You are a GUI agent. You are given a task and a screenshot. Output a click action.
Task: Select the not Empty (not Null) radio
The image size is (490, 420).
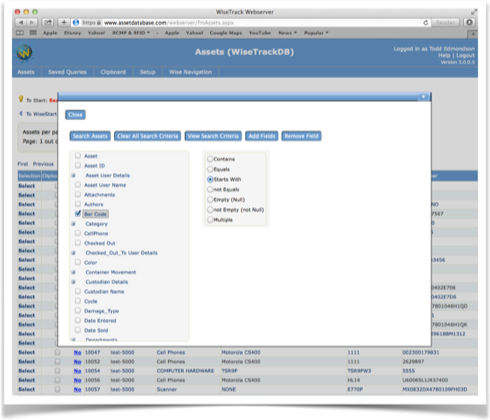[x=210, y=210]
